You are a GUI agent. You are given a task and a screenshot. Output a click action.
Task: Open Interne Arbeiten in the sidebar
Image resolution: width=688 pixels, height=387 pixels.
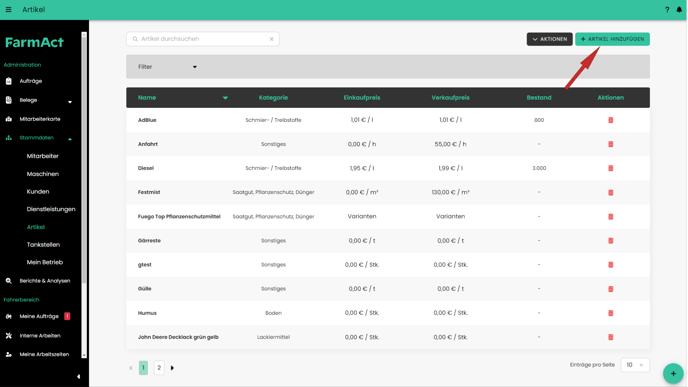[39, 336]
